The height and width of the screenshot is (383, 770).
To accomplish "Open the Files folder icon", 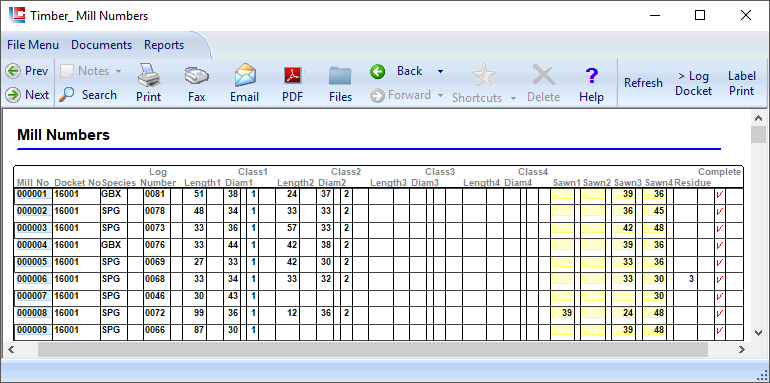I will tap(340, 76).
